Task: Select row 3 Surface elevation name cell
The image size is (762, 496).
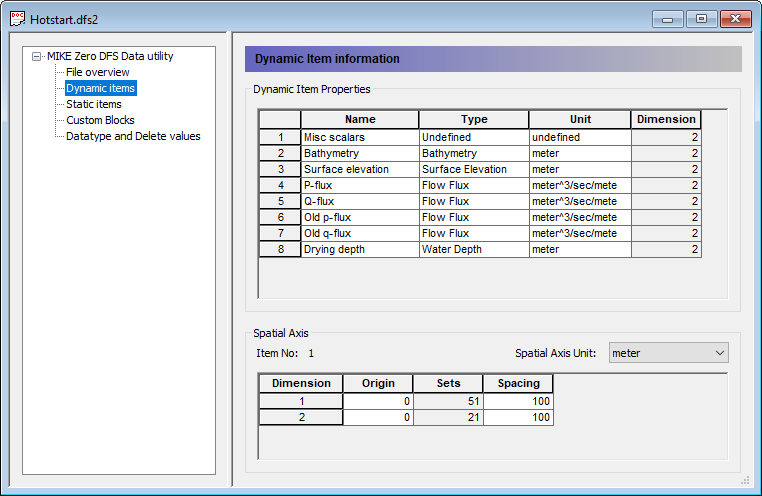Action: tap(359, 169)
